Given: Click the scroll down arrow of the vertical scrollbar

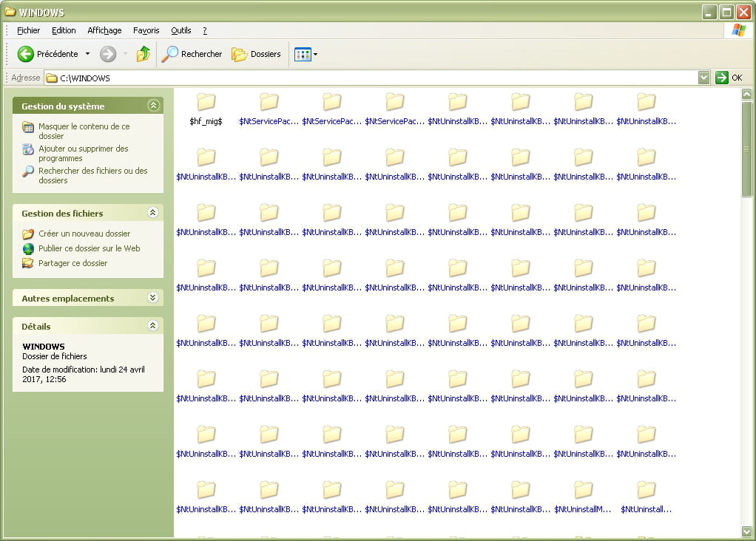Looking at the screenshot, I should coord(746,531).
